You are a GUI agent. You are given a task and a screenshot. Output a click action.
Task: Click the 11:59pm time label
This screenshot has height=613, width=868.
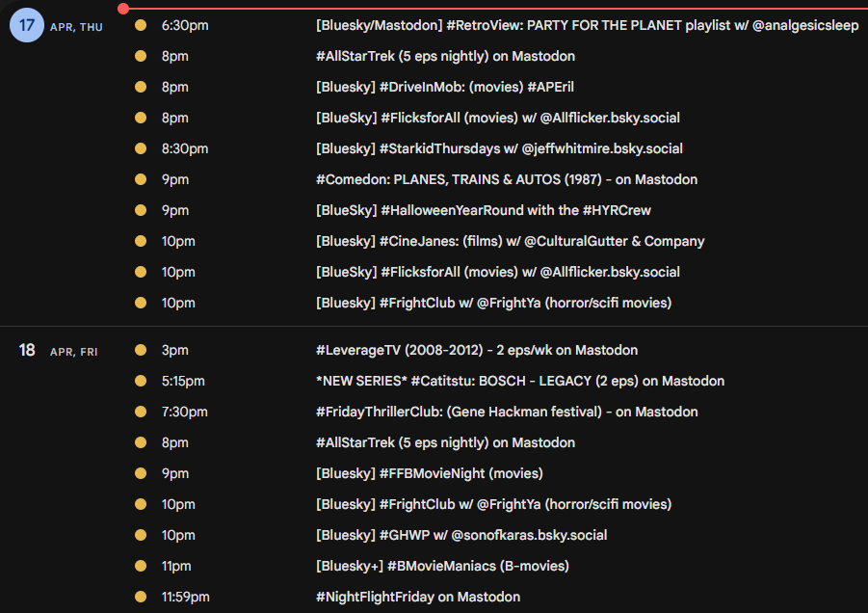pyautogui.click(x=185, y=597)
